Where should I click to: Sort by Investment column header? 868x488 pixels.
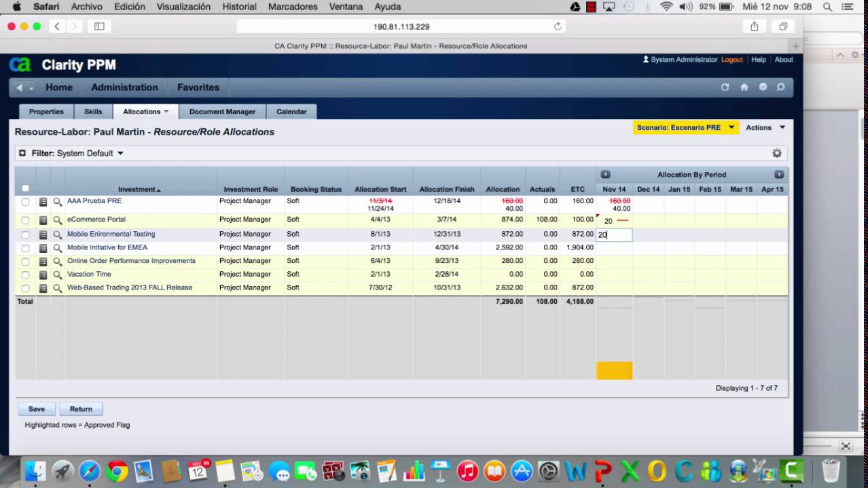click(x=139, y=190)
